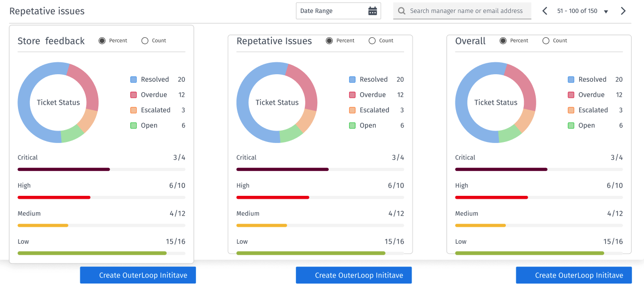The height and width of the screenshot is (291, 644).
Task: Click Ticket Status donut center in Overall card
Action: [495, 103]
